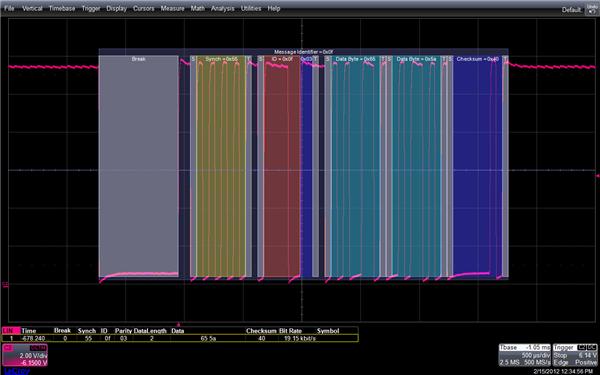The image size is (600, 375).
Task: Click the Undo icon at top right
Action: coord(592,9)
